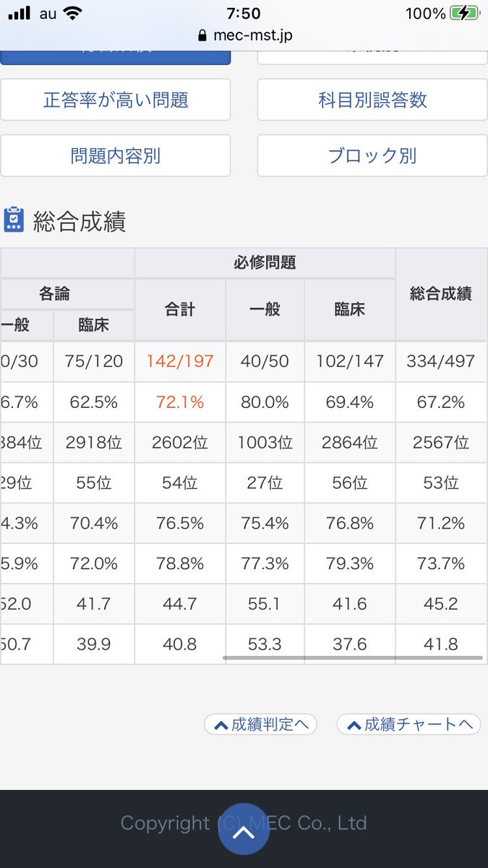Tap the orange 142/197 score cell
488x868 pixels.
[180, 361]
